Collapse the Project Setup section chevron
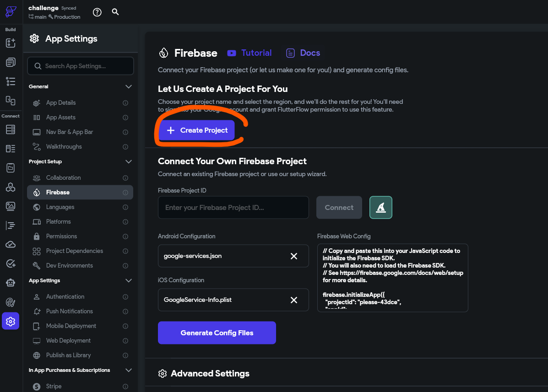 [129, 161]
